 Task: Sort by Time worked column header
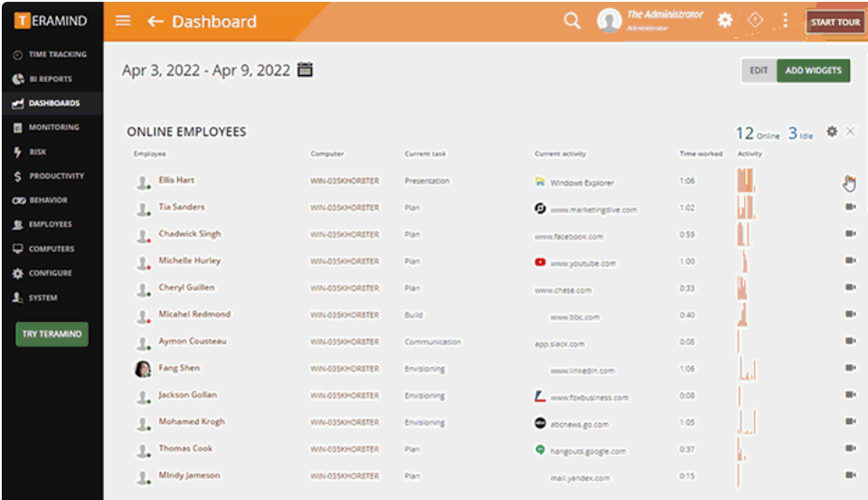[x=701, y=154]
